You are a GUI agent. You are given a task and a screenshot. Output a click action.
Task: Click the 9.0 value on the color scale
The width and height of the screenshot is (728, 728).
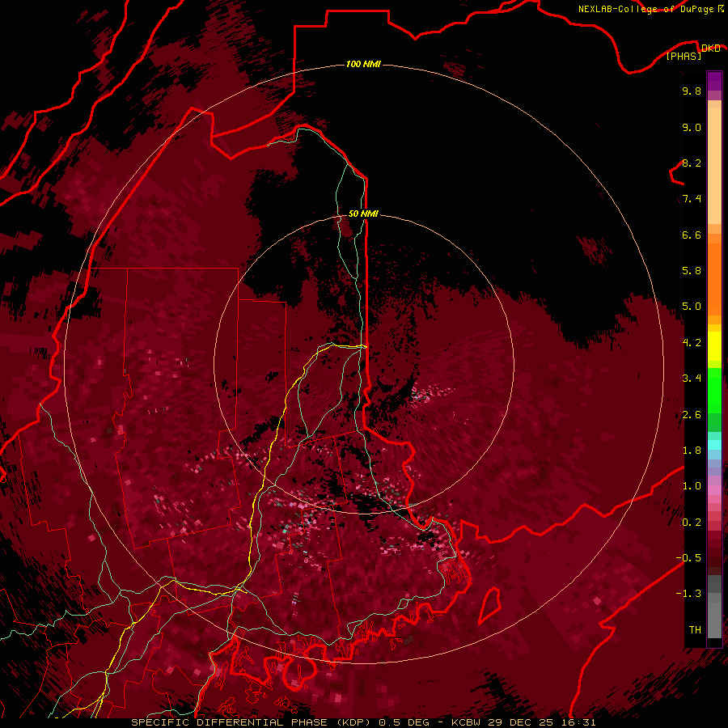(692, 127)
